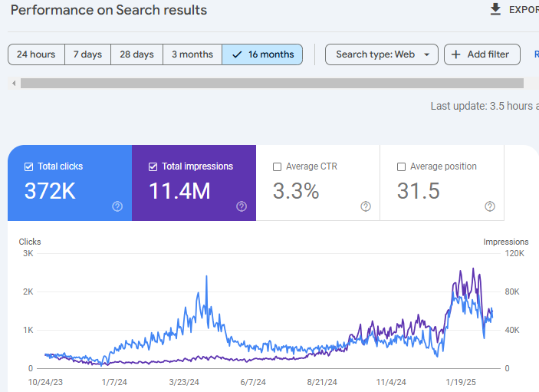Uncheck the Total clicks checkbox
Image resolution: width=539 pixels, height=392 pixels.
tap(29, 166)
